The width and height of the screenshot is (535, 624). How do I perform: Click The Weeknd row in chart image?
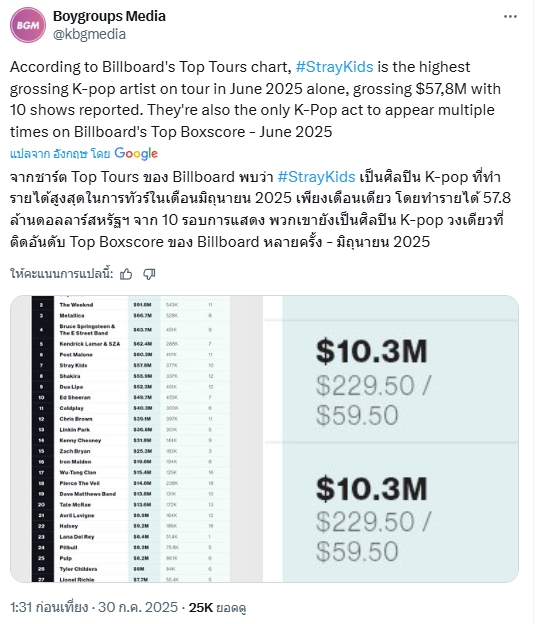[x=131, y=305]
